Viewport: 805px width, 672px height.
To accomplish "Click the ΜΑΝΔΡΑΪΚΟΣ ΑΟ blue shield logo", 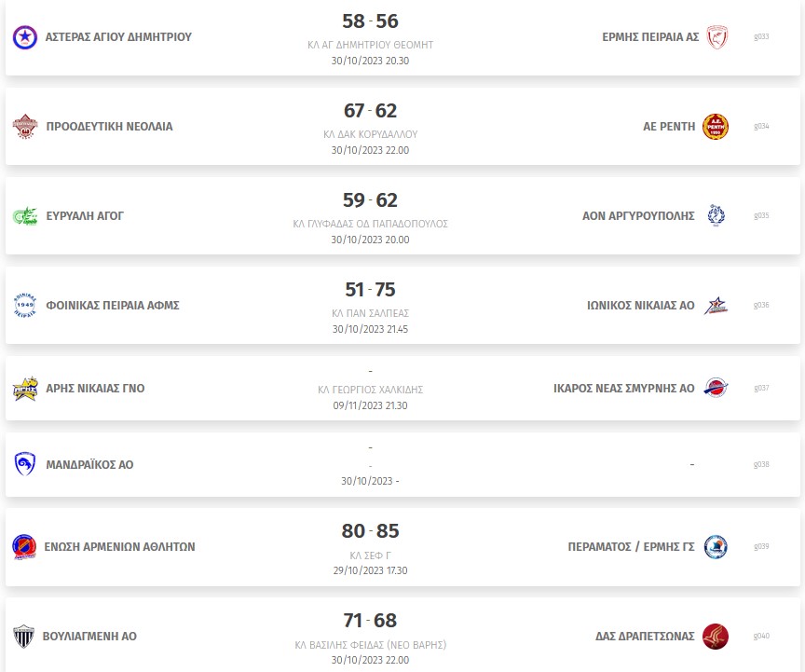I will (x=24, y=464).
